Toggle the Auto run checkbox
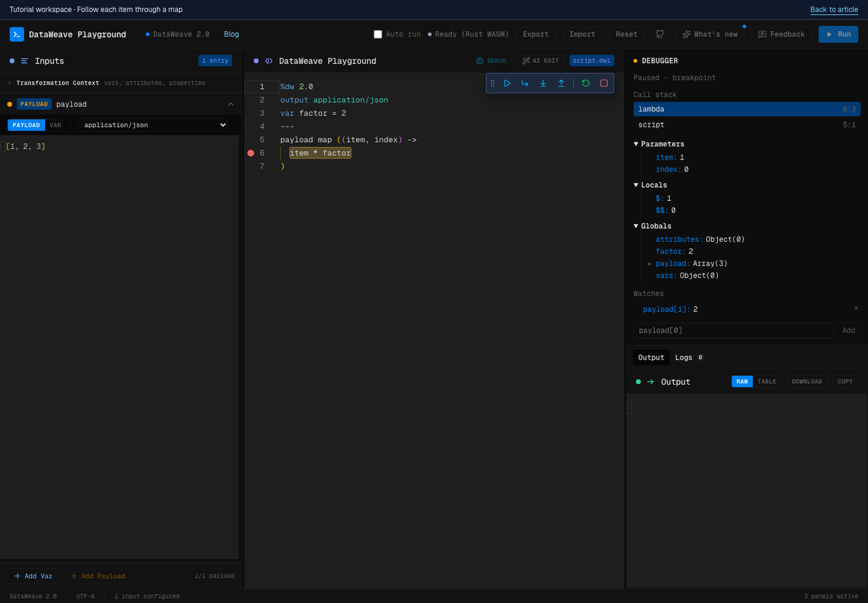 (378, 34)
